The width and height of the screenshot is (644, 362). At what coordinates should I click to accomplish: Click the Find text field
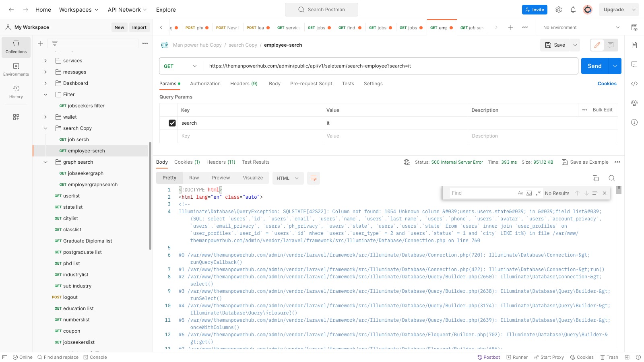[483, 193]
